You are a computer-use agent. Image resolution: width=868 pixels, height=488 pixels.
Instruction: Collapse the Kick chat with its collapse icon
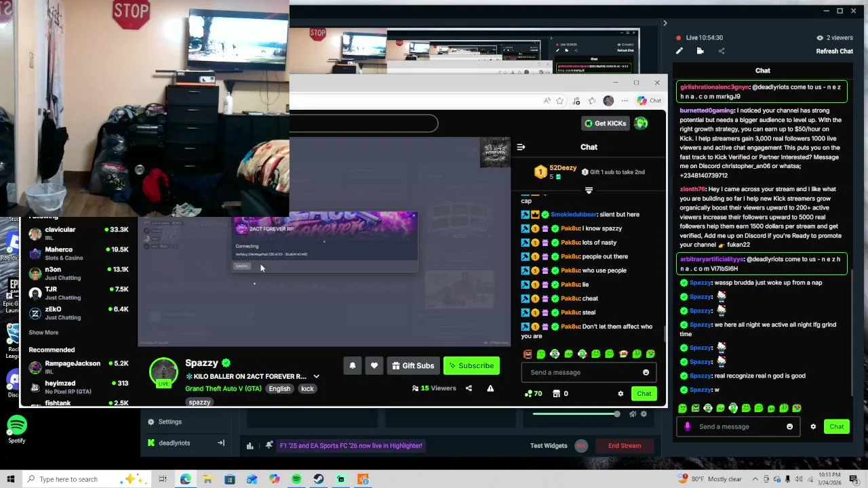click(521, 147)
